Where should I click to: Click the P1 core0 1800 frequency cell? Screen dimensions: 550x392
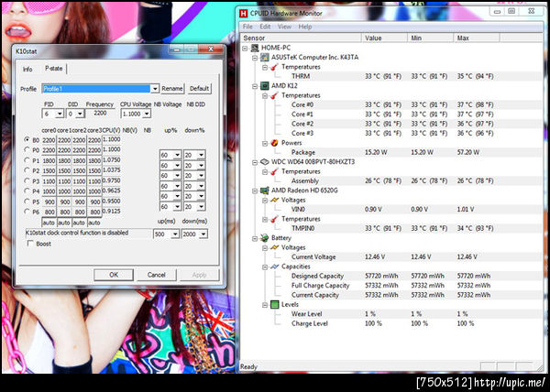click(49, 160)
